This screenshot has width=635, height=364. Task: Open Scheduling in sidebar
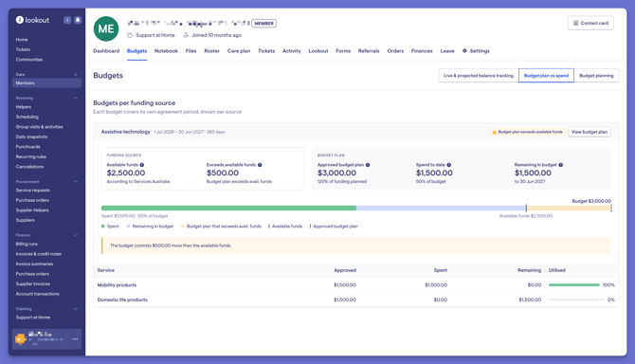[27, 117]
